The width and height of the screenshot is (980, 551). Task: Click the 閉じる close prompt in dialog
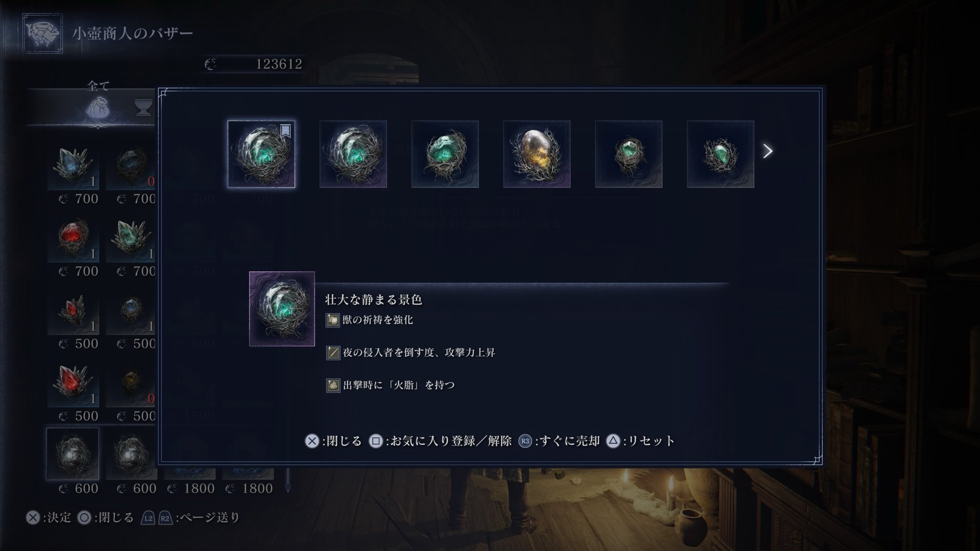pos(334,441)
